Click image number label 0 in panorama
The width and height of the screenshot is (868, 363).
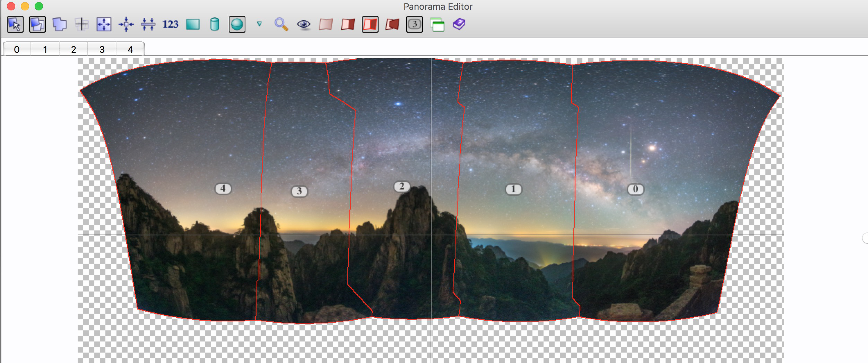[x=635, y=189]
